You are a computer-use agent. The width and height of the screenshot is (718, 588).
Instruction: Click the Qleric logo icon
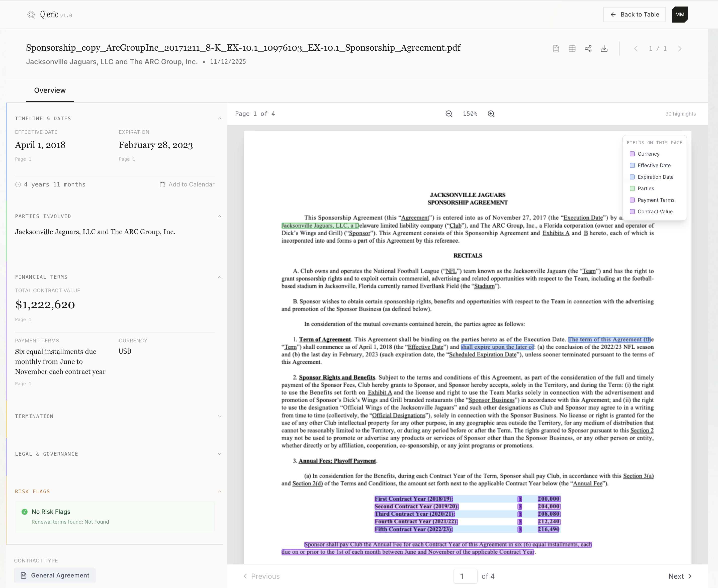[31, 15]
